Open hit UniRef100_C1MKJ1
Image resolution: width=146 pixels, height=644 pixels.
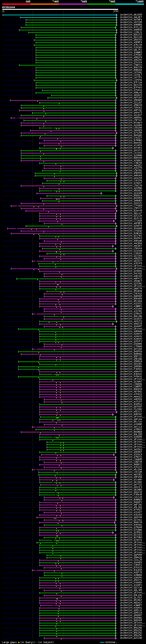coord(131,32)
